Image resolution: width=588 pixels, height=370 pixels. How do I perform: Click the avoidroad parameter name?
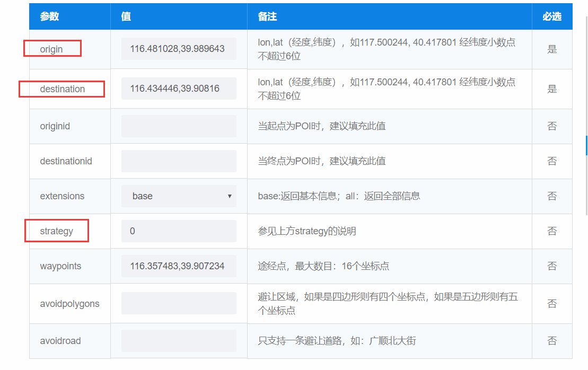coord(60,341)
